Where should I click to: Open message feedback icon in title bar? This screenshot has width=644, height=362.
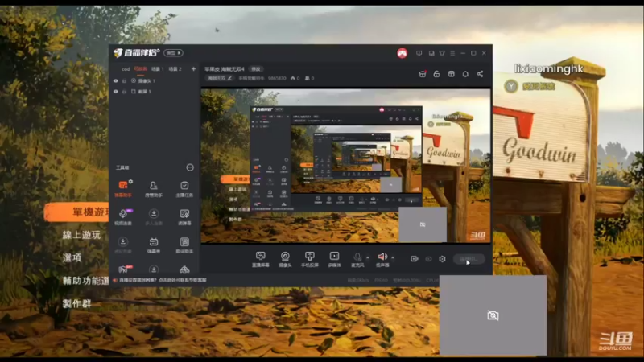(419, 53)
